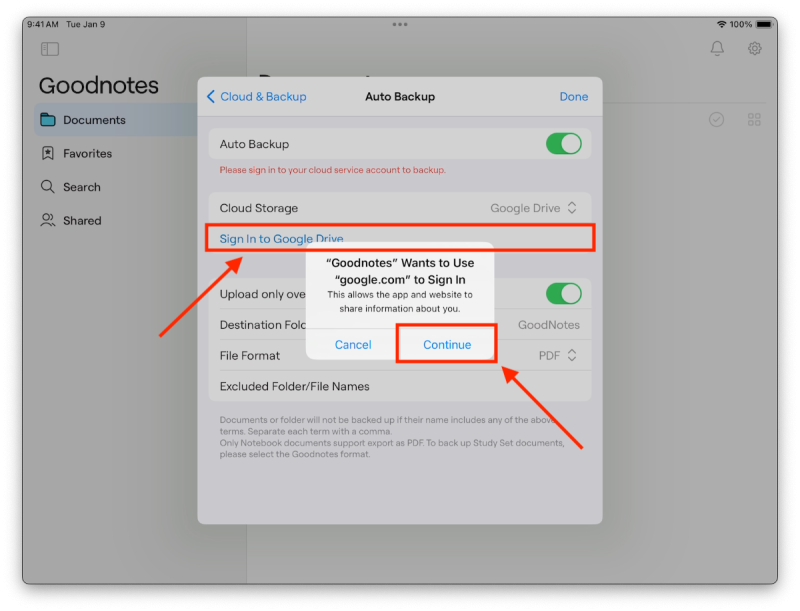800x611 pixels.
Task: Tap Done to close Auto Backup settings
Action: (x=573, y=96)
